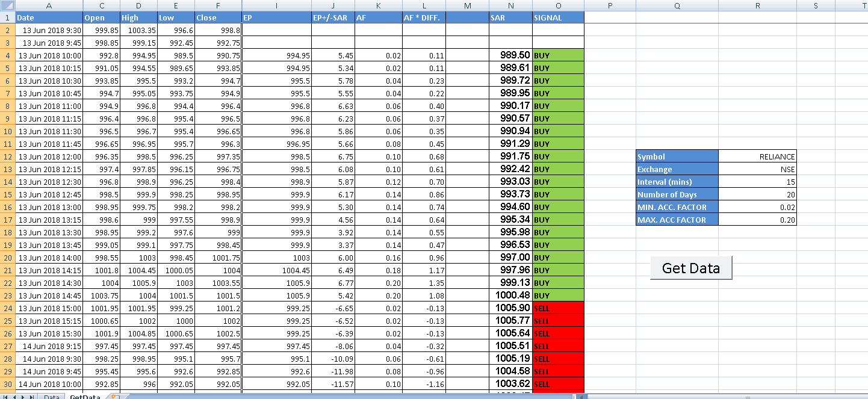Jump to last sheet with navigation arrow

[31, 397]
